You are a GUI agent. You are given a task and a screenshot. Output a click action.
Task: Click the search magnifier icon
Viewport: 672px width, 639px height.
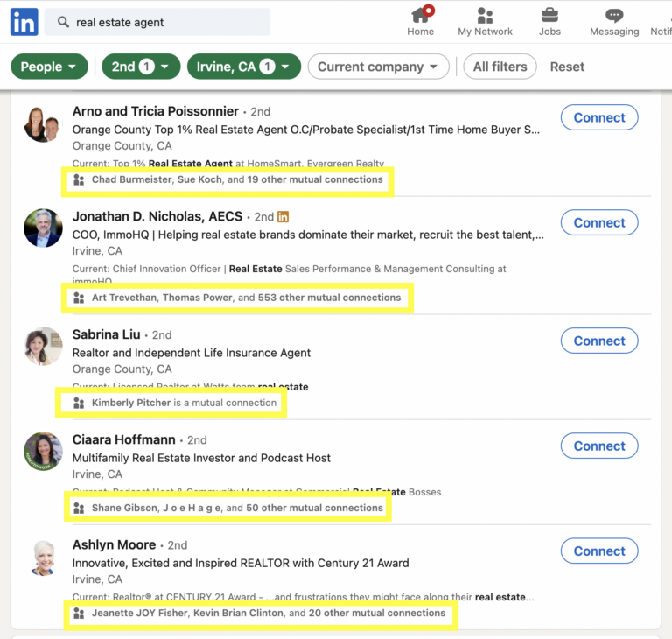tap(63, 22)
